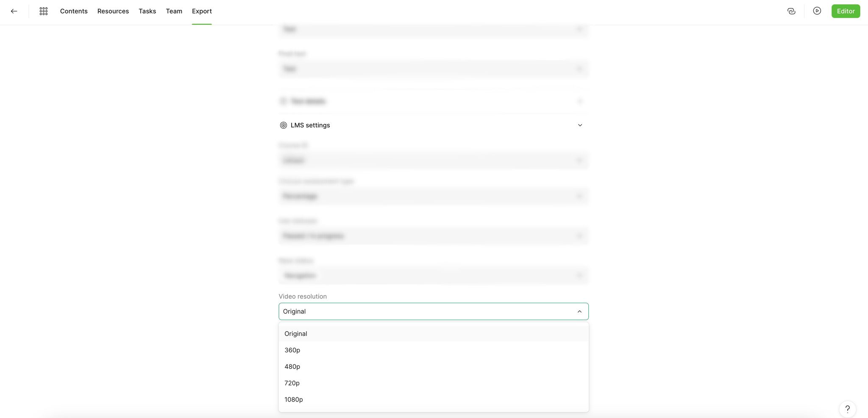Select the Original resolution option

point(434,334)
